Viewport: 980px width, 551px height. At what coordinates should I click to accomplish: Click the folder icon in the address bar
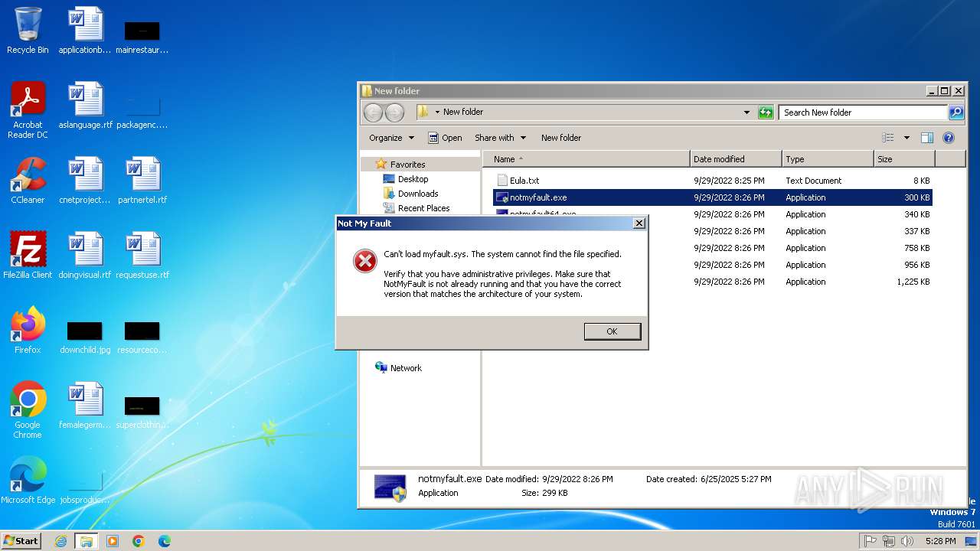click(x=423, y=112)
